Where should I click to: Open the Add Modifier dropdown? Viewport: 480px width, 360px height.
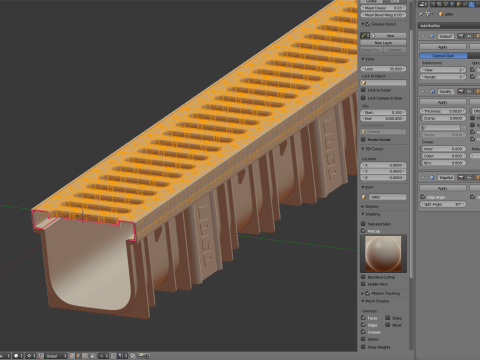click(449, 26)
